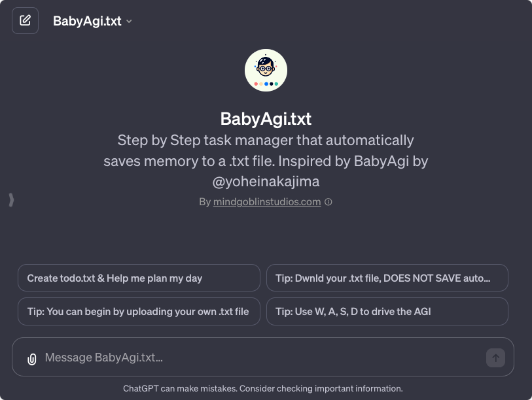View GPT details via the info icon
The image size is (532, 400).
(328, 202)
